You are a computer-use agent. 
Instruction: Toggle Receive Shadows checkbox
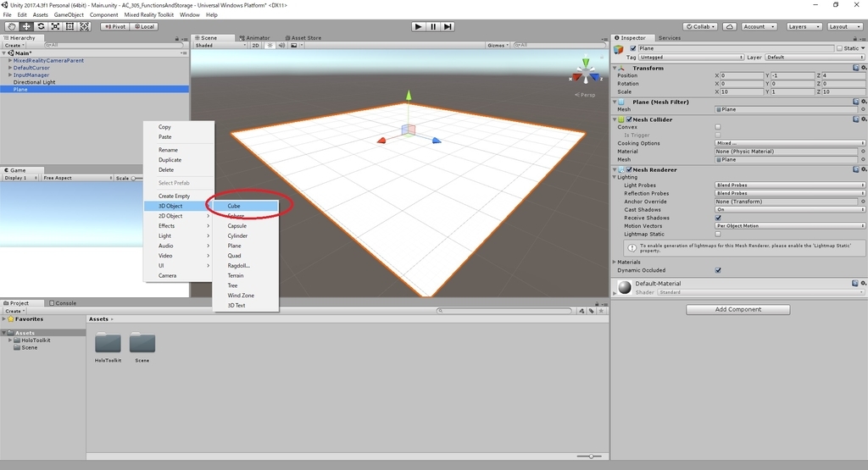pyautogui.click(x=718, y=218)
